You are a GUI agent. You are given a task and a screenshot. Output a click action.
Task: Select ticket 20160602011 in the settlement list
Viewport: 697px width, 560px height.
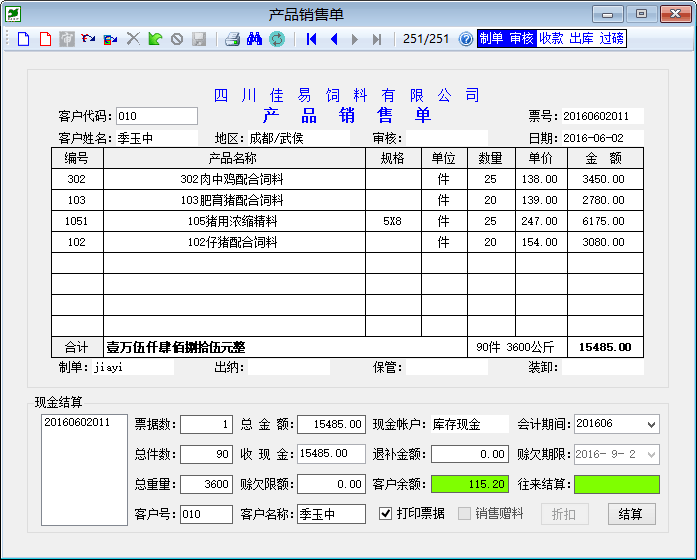coord(77,422)
